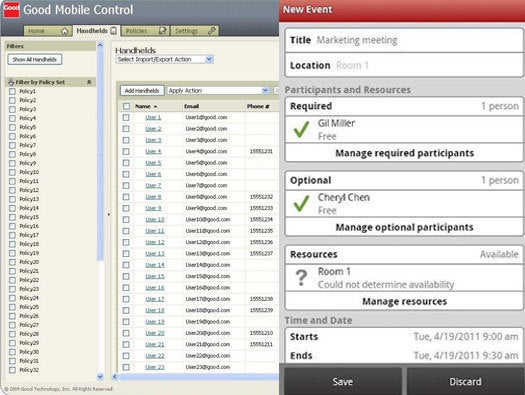
Task: Click question mark icon beside Room 1
Action: pyautogui.click(x=301, y=278)
